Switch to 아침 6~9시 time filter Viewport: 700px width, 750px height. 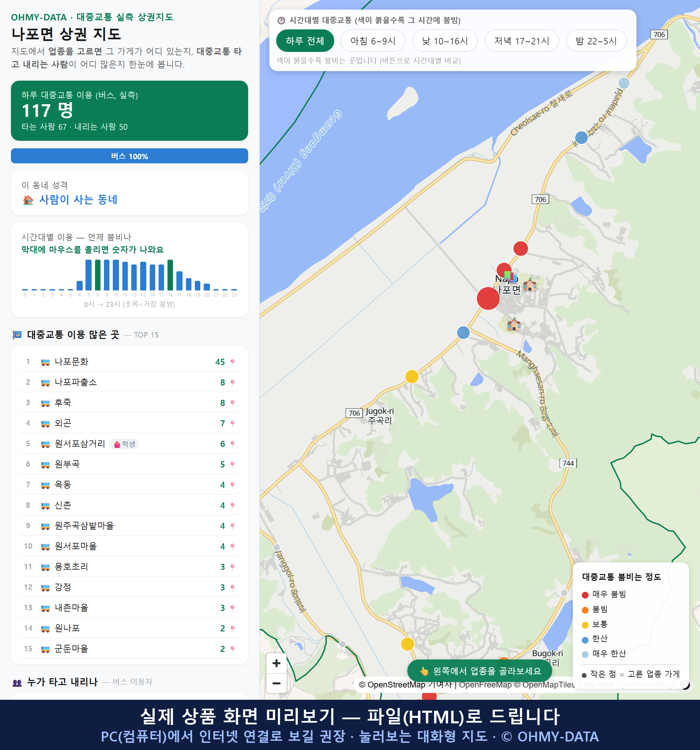(373, 41)
